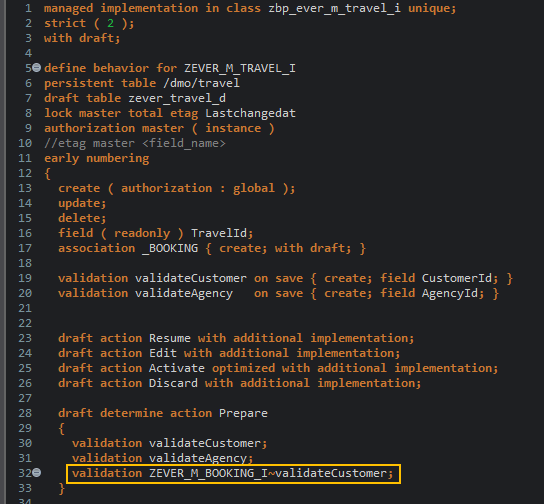
Task: Click line number 12 in the gutter
Action: click(25, 173)
